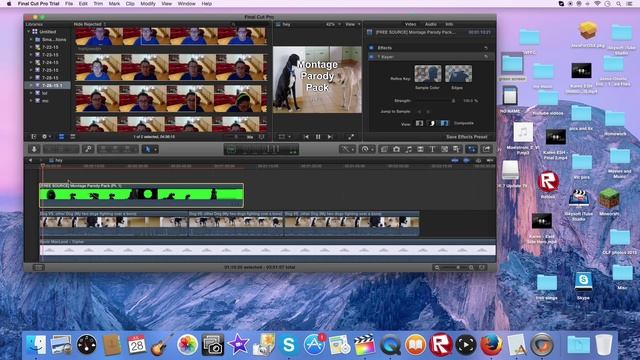Go to next edit point
This screenshot has height=360, width=640.
pos(330,137)
